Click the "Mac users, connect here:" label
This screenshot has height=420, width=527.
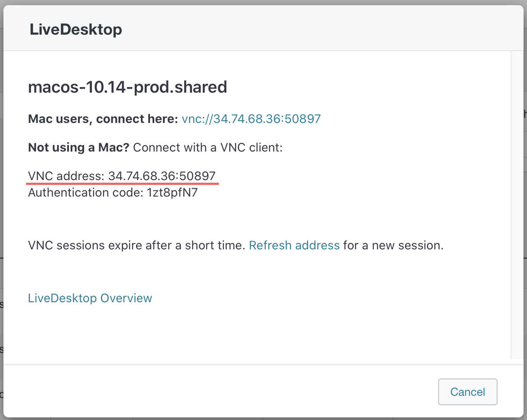tap(103, 119)
